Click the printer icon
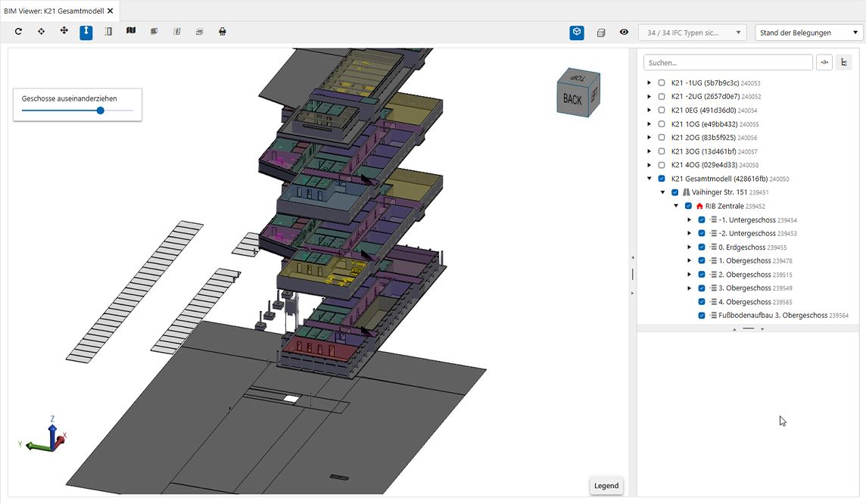The width and height of the screenshot is (866, 504). [222, 32]
